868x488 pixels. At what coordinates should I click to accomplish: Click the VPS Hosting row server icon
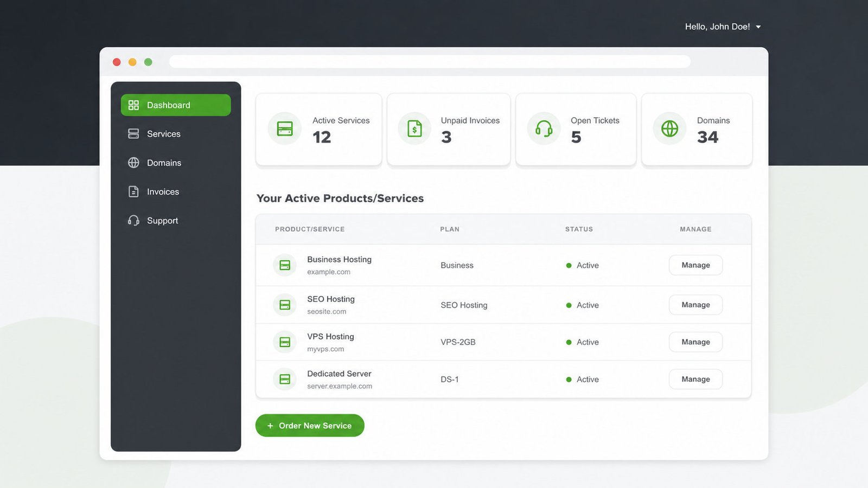(285, 342)
